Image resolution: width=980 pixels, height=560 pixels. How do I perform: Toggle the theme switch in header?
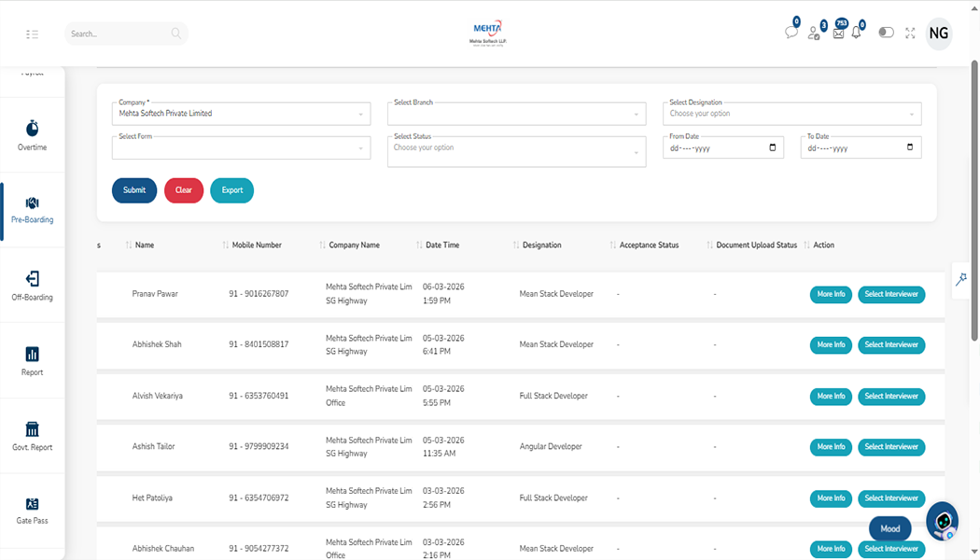click(886, 33)
